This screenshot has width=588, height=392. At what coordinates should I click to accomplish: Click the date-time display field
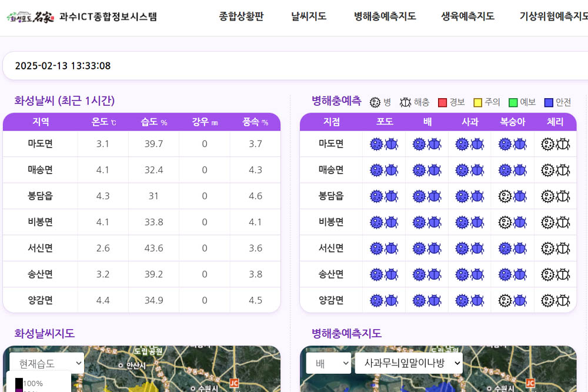pyautogui.click(x=294, y=66)
